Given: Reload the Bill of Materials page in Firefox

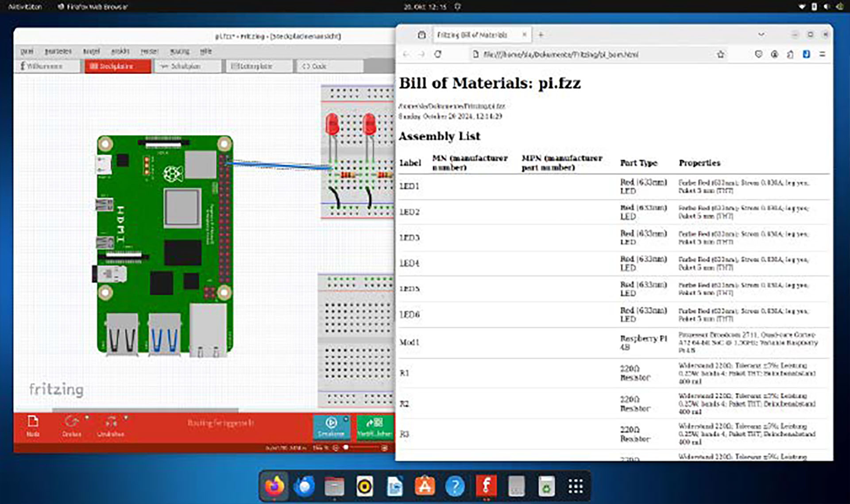Looking at the screenshot, I should point(437,54).
